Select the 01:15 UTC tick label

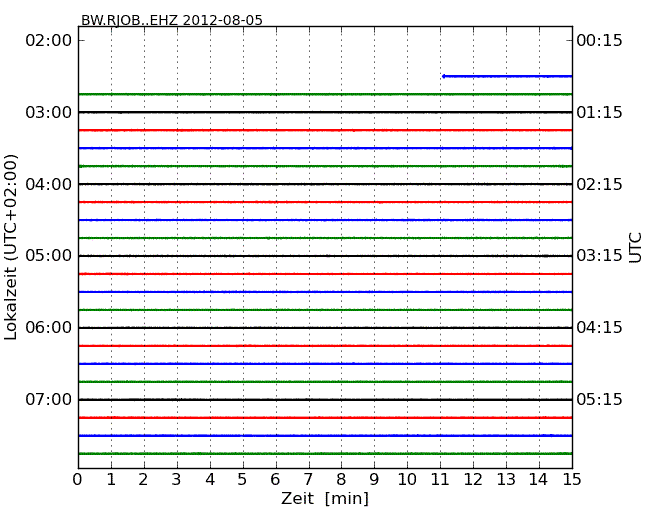(599, 112)
